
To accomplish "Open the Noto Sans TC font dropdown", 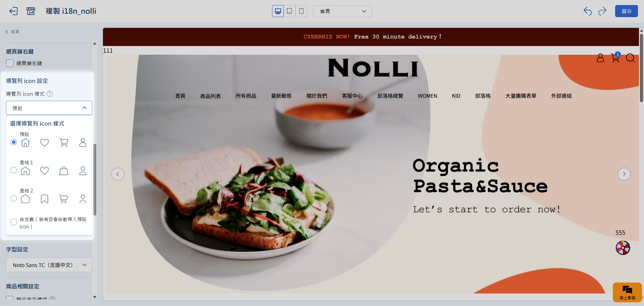I will pyautogui.click(x=49, y=265).
